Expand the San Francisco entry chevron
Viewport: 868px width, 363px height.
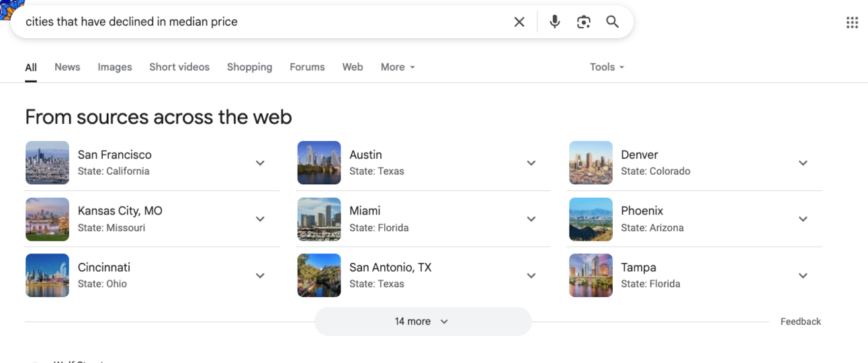pos(260,163)
